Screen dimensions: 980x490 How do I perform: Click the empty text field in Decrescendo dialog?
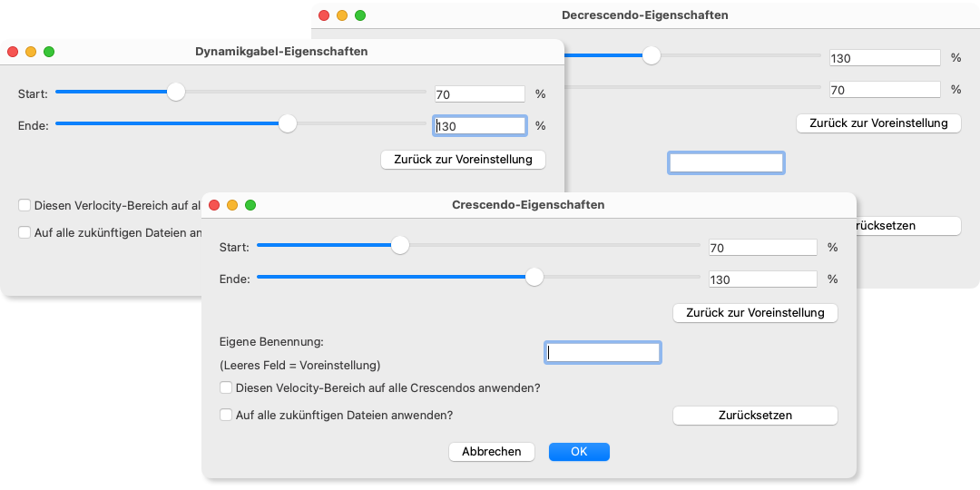coord(726,163)
